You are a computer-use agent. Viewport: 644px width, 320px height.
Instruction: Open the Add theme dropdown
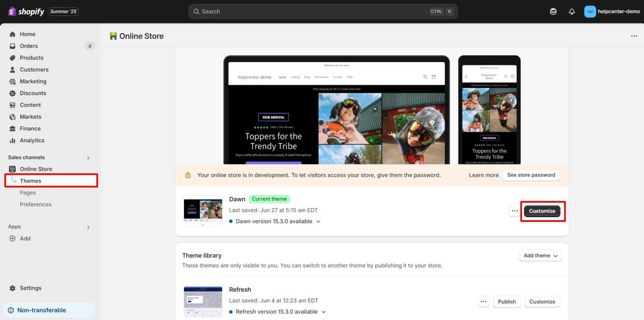click(540, 255)
